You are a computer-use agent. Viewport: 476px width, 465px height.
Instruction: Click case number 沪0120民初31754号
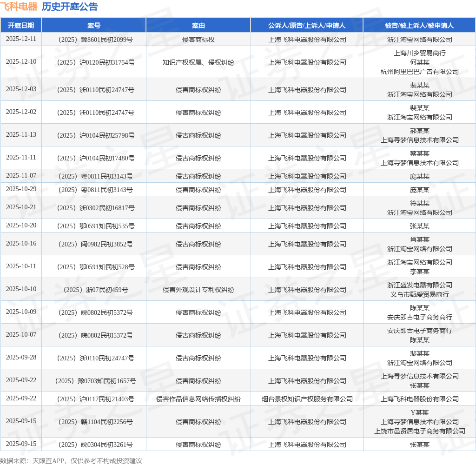96,62
